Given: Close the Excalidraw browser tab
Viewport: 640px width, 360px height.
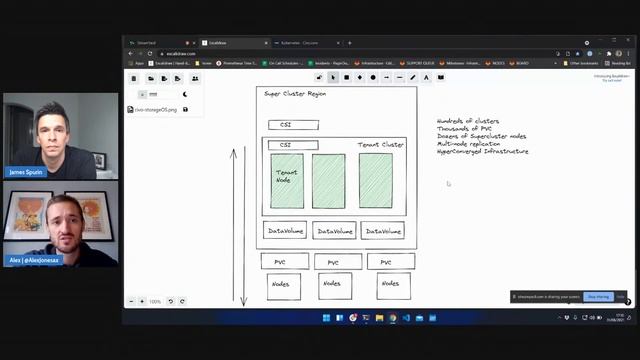Looking at the screenshot, I should click(266, 43).
